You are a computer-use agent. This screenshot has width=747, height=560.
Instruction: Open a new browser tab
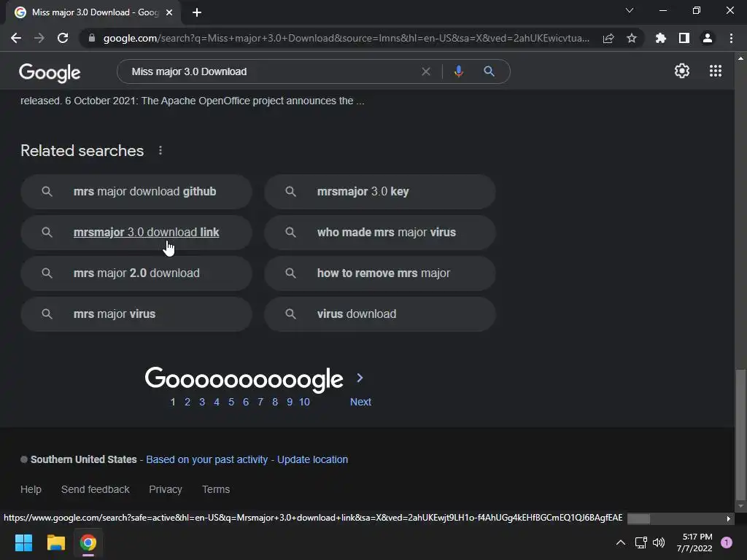coord(197,12)
